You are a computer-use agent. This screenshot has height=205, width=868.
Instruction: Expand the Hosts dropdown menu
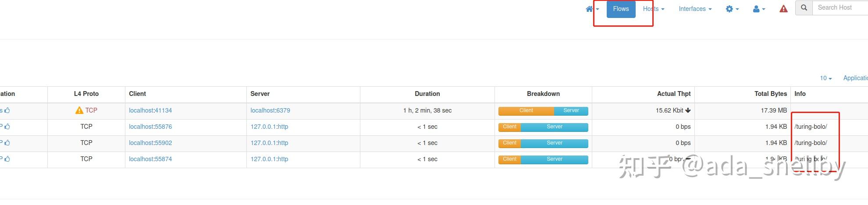point(653,9)
